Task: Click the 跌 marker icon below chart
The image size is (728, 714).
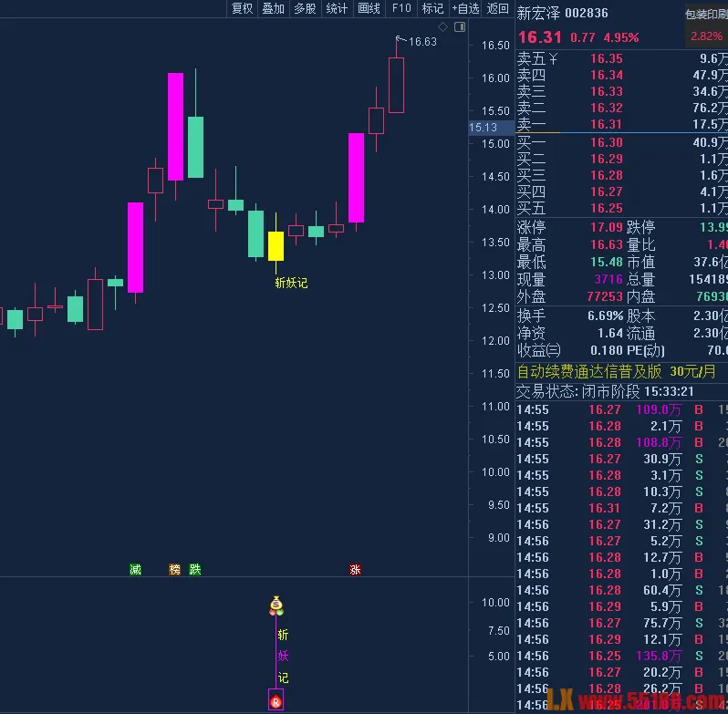Action: [x=194, y=570]
